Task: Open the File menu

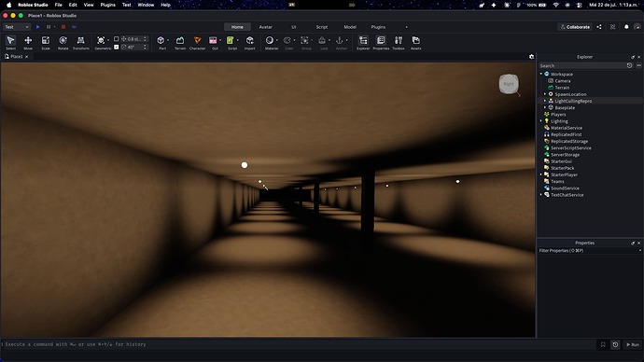Action: [x=58, y=5]
